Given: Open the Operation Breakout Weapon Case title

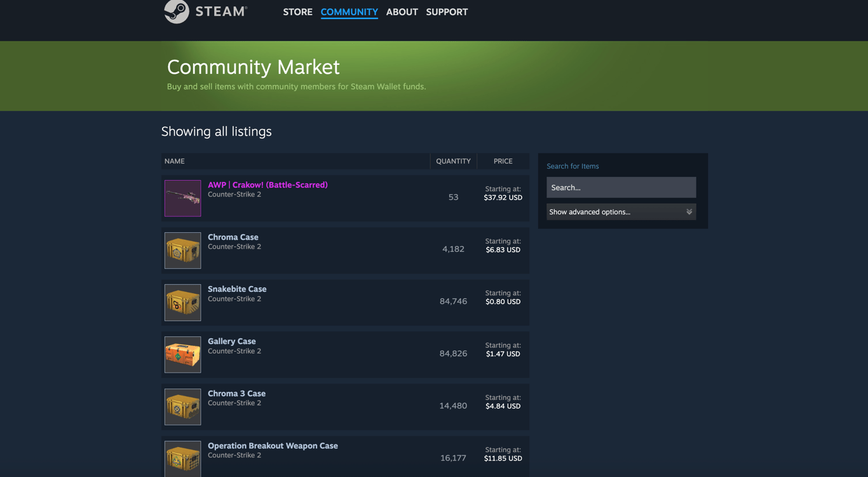Looking at the screenshot, I should tap(273, 446).
